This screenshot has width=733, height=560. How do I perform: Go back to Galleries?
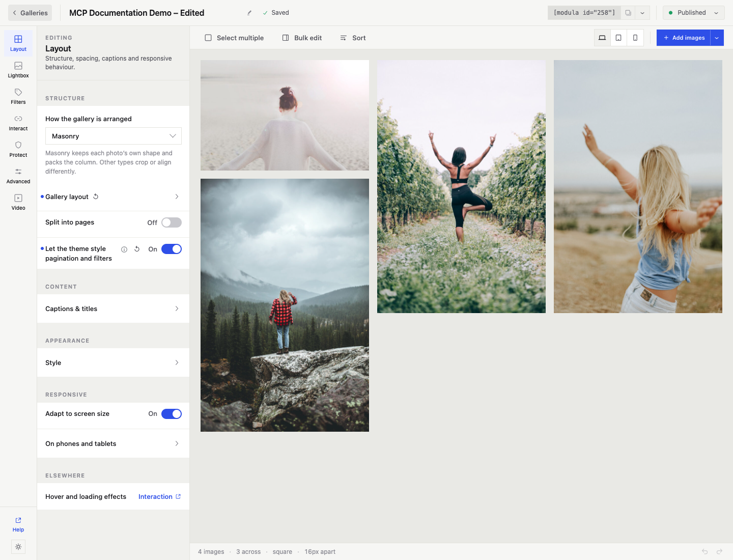[30, 13]
